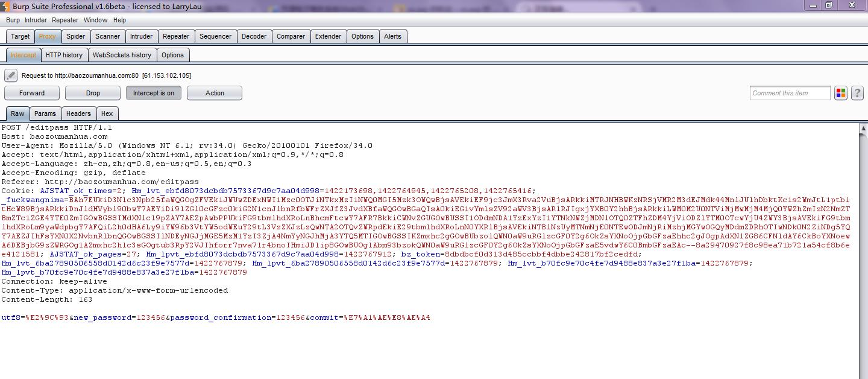
Task: Open the Window menu
Action: point(95,20)
